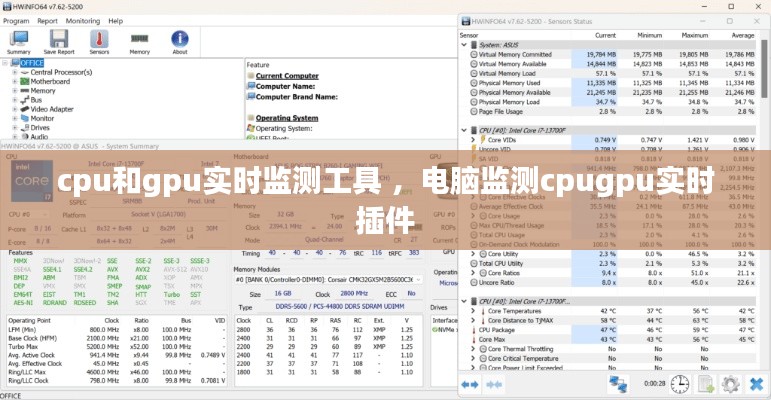This screenshot has width=771, height=400.
Task: Open the Help menu
Action: tap(116, 21)
